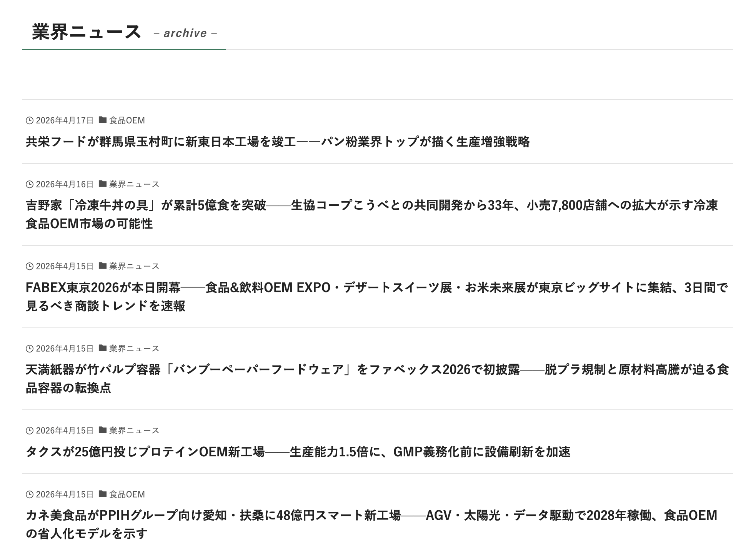Select 食品OEM category above the カネ美食品 headline
Screen dimensions: 756x551
click(127, 494)
